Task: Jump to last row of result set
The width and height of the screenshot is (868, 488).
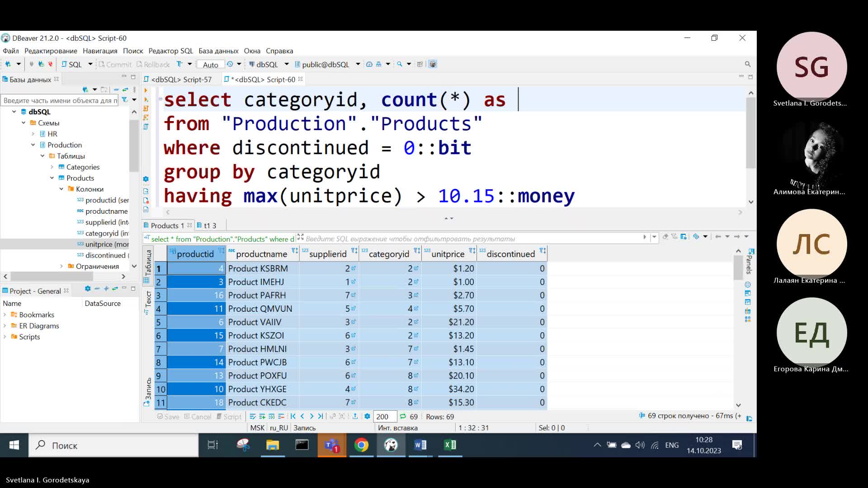Action: (x=321, y=416)
